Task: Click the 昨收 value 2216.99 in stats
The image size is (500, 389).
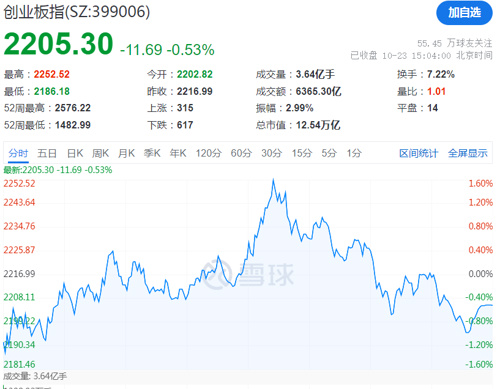Action: pyautogui.click(x=195, y=91)
